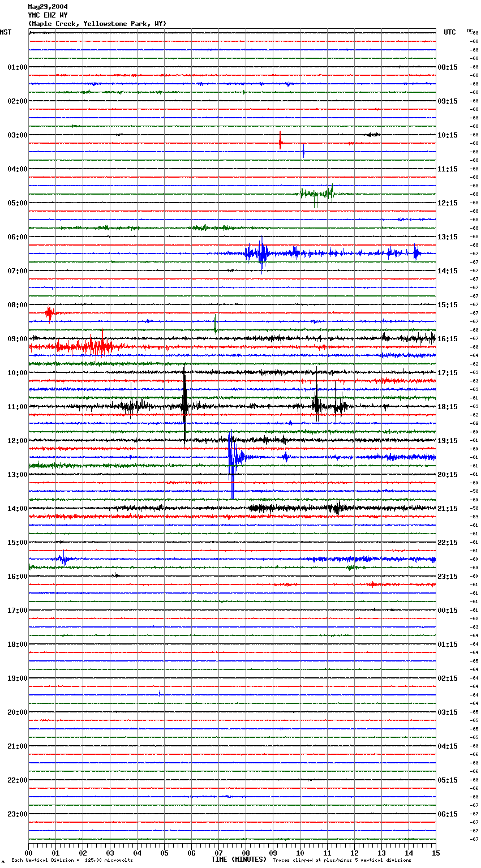Click minute 15 on the bottom time axis
The width and height of the screenshot is (481, 868).
pyautogui.click(x=436, y=852)
